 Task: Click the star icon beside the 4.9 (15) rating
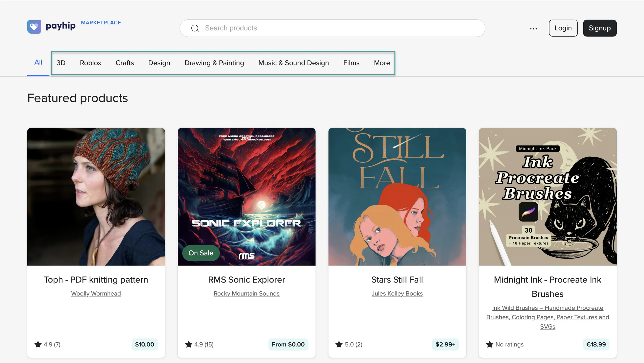pos(189,344)
